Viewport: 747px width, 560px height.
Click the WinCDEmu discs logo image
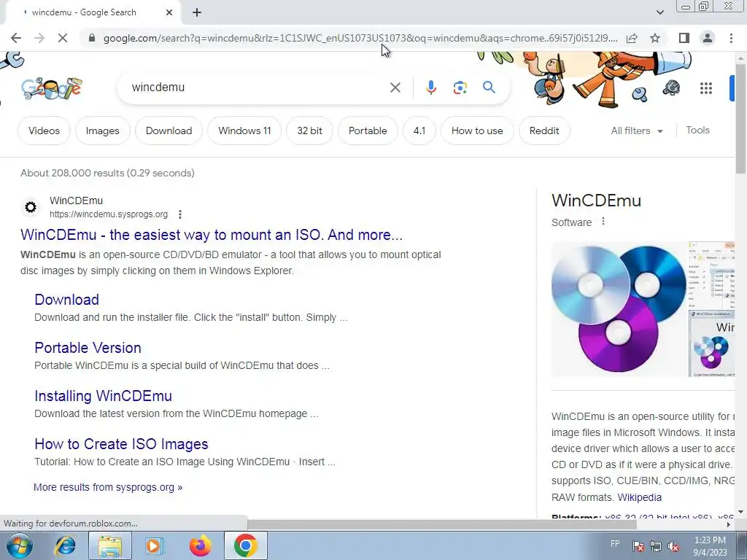(x=619, y=308)
